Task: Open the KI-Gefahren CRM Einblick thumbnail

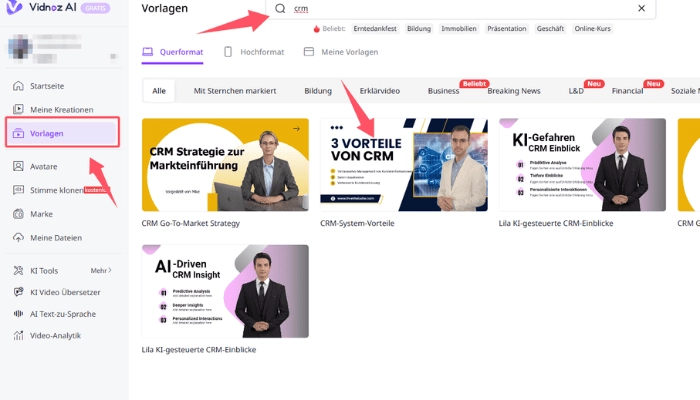Action: 582,165
